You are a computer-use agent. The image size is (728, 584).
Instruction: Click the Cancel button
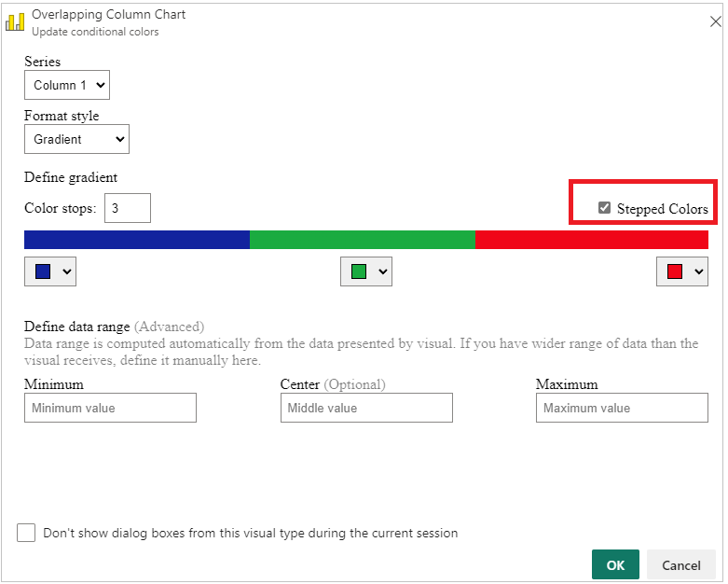[x=681, y=564]
